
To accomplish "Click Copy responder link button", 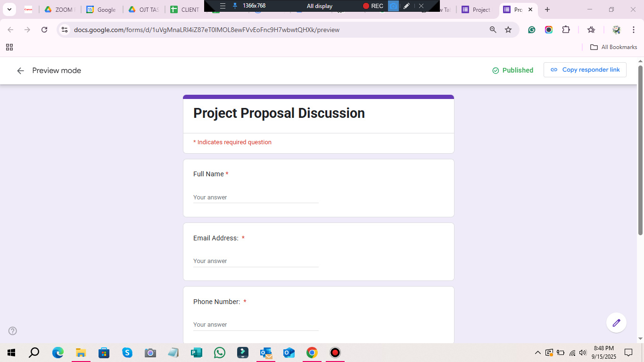I will coord(585,70).
